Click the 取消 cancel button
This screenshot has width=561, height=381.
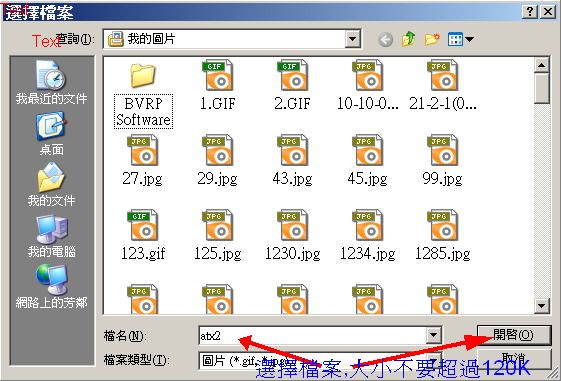click(513, 358)
